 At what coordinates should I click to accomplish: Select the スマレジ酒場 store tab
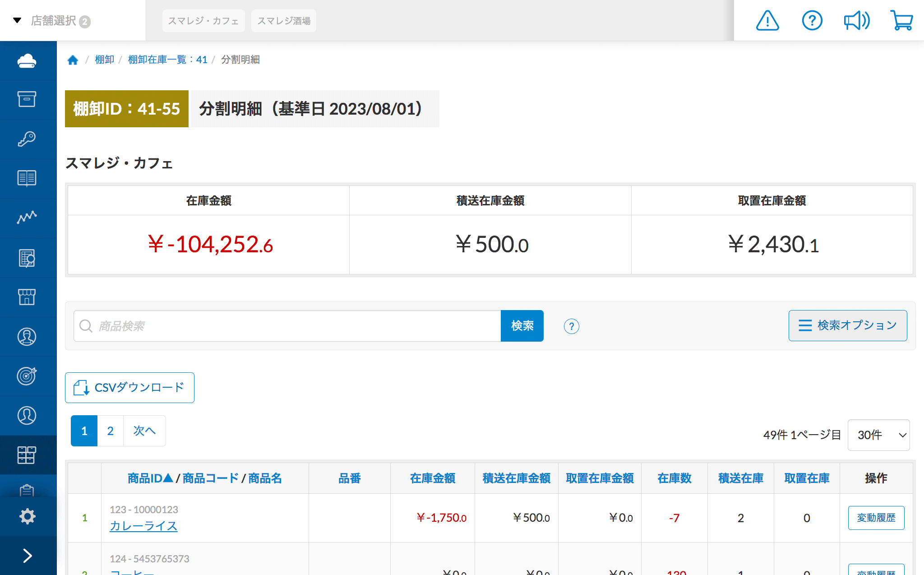coord(283,20)
